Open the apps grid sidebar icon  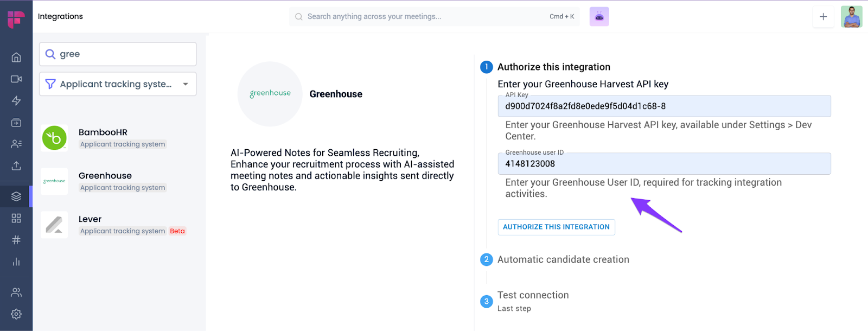[16, 218]
